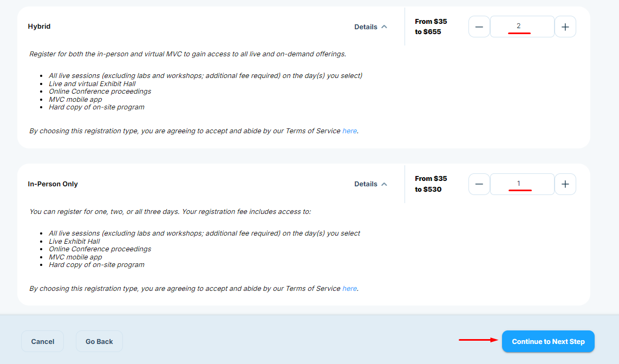Select the Hybrid registration type heading
This screenshot has width=619, height=364.
click(40, 27)
